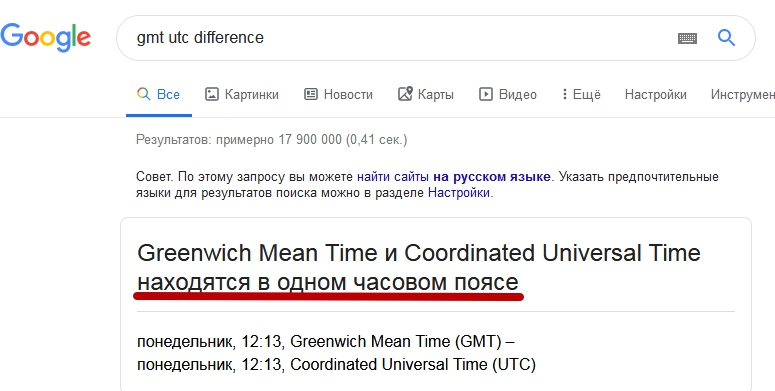Open the Настройки link in the tip text
775x391 pixels.
[x=459, y=193]
